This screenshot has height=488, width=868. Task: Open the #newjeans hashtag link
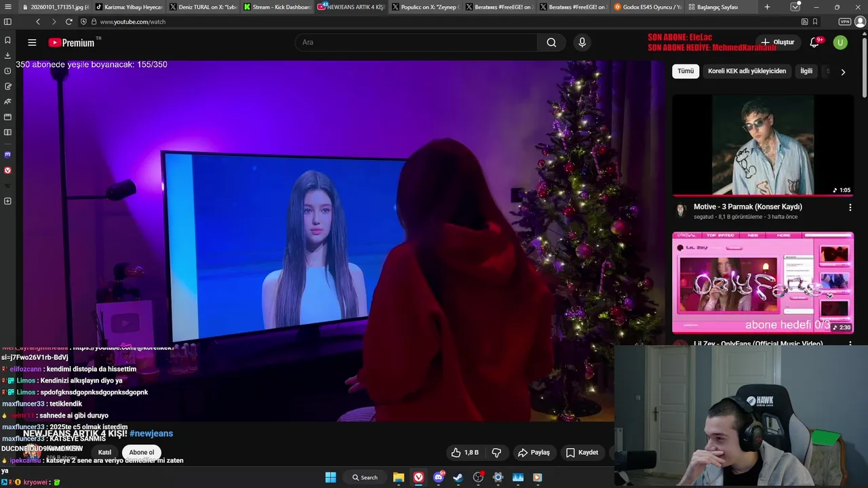(151, 433)
